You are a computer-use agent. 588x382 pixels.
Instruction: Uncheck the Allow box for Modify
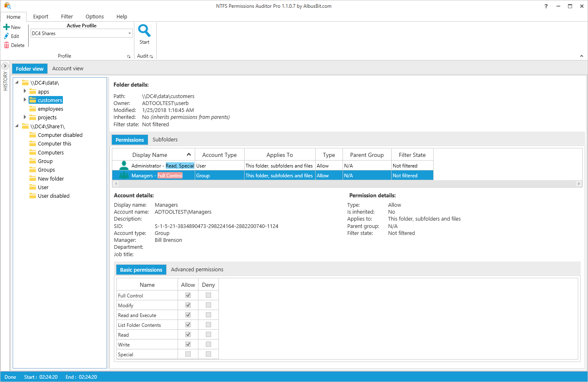point(188,305)
